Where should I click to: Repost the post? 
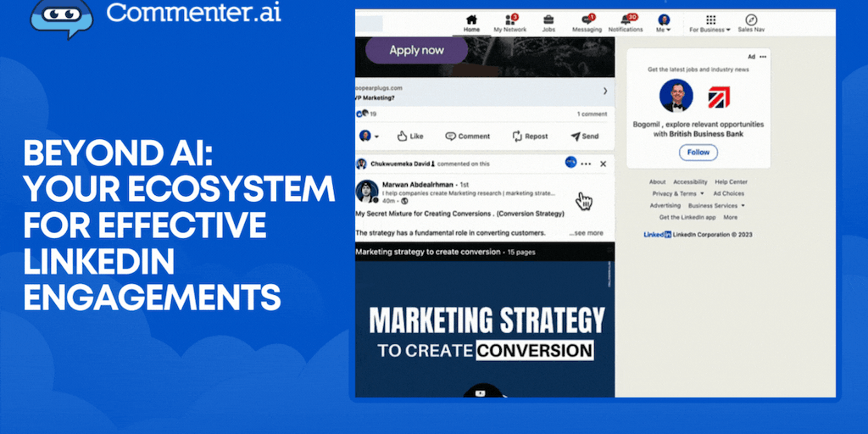(x=530, y=136)
